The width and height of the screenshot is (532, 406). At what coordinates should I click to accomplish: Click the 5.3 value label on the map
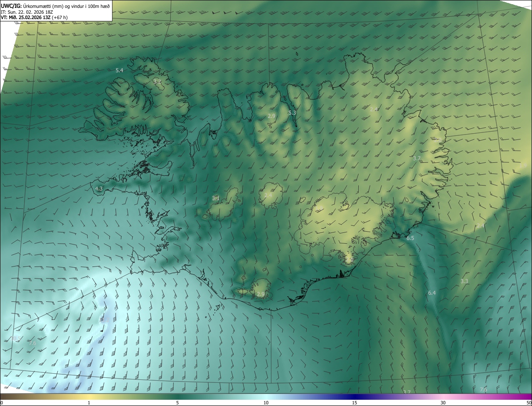click(x=292, y=113)
